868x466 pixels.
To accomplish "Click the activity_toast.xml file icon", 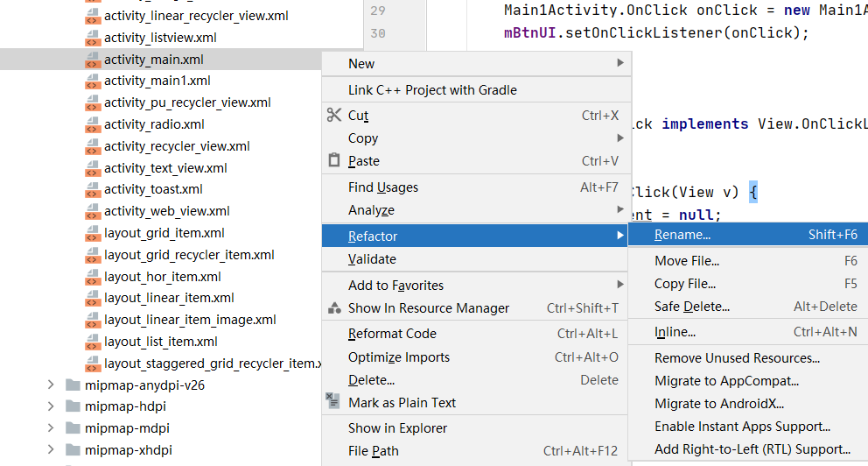I will [93, 189].
